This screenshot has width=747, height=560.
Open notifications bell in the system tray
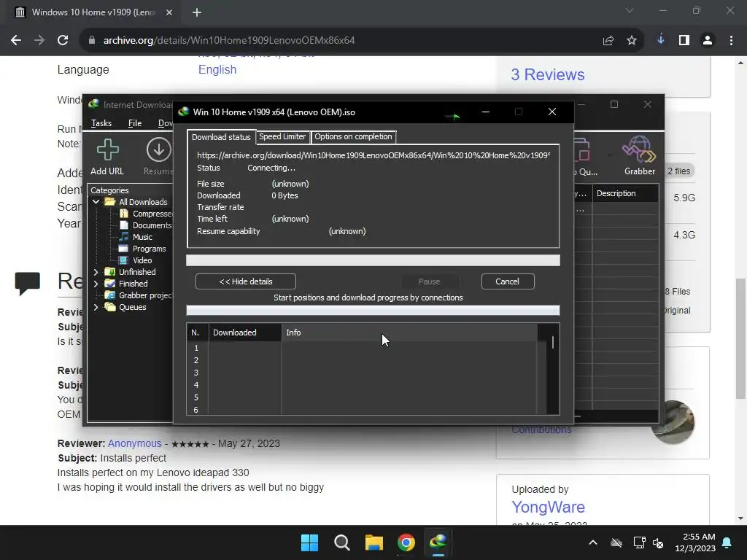pos(727,542)
